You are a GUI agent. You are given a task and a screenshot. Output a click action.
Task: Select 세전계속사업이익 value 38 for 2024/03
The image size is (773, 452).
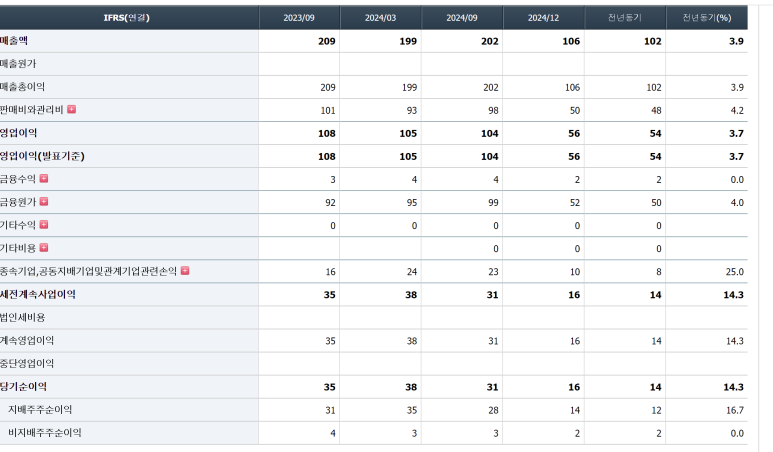(411, 295)
